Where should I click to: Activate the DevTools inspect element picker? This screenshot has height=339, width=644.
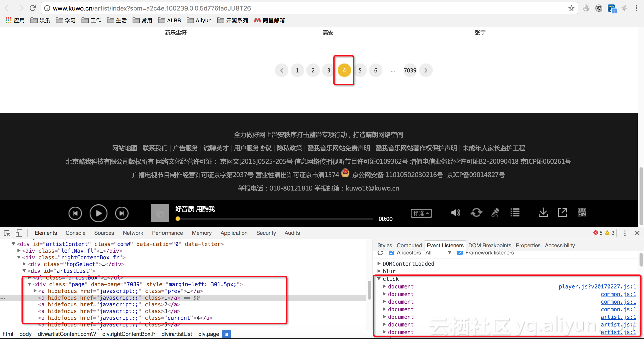click(7, 233)
